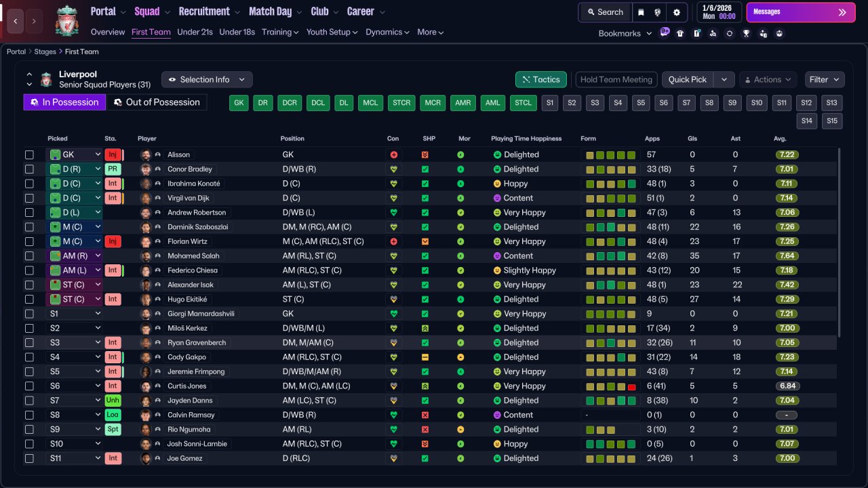
Task: Click the Liverpool club crest in header
Action: [66, 21]
